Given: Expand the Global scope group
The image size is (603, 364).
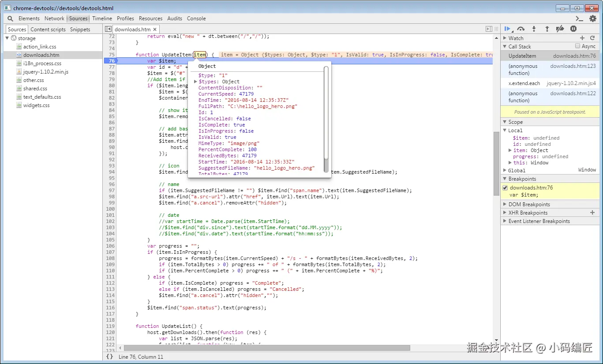Looking at the screenshot, I should pos(505,171).
